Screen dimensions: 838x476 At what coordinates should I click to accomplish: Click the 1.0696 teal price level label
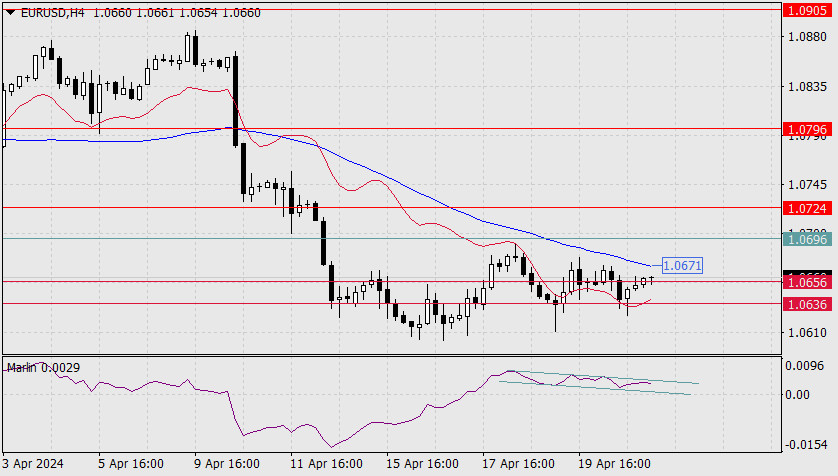click(x=807, y=239)
